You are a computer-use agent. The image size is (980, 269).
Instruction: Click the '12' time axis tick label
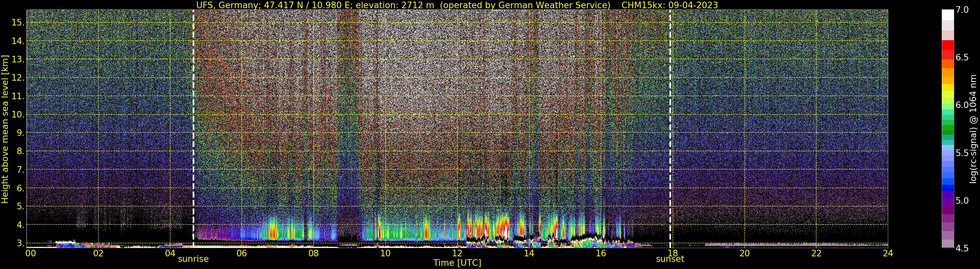(457, 253)
